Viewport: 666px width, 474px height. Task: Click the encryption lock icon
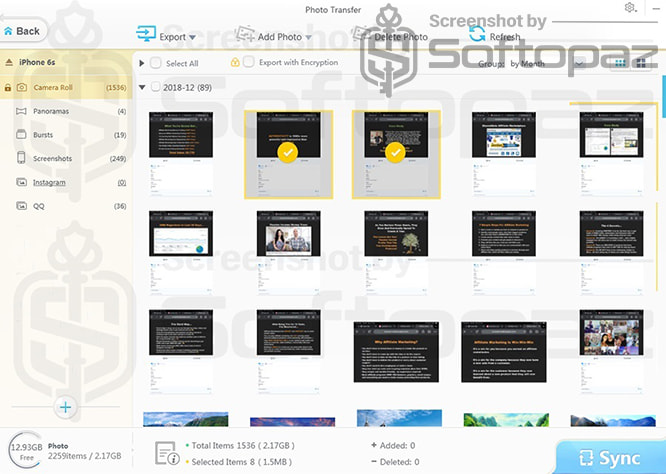click(235, 62)
